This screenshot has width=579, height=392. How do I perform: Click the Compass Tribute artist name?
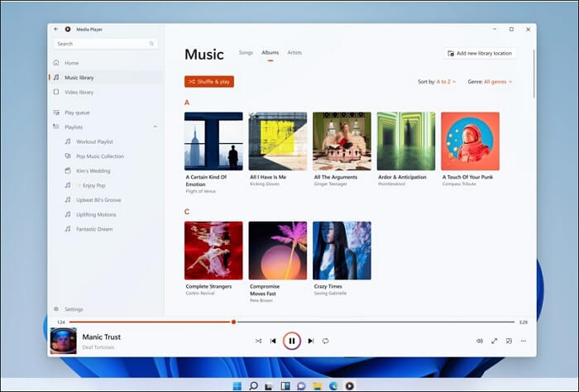(x=459, y=184)
